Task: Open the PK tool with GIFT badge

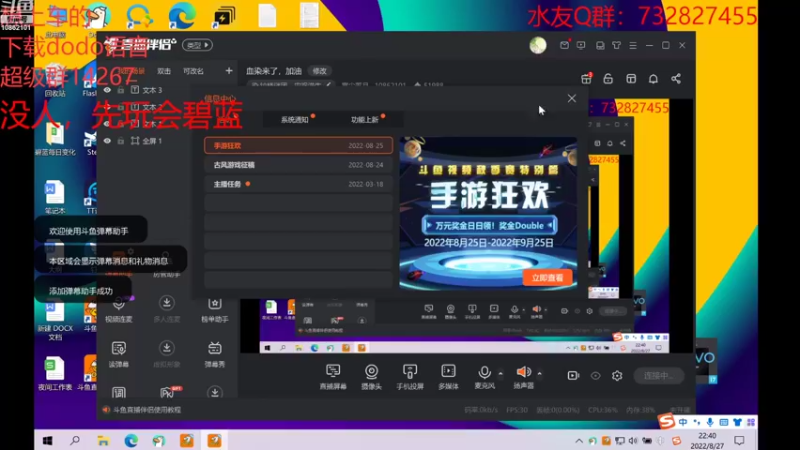Action: (x=168, y=392)
